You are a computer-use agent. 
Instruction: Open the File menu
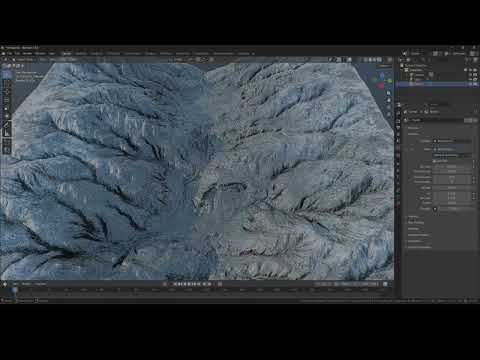10,53
